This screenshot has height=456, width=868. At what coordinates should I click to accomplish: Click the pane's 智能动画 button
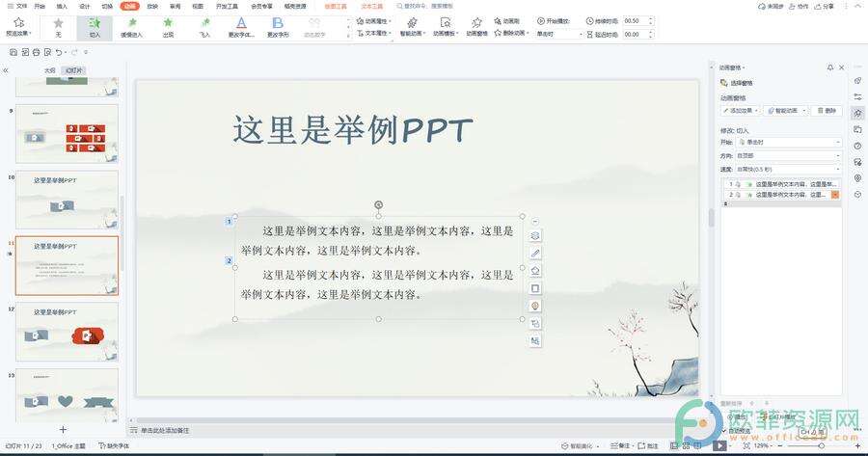point(785,111)
